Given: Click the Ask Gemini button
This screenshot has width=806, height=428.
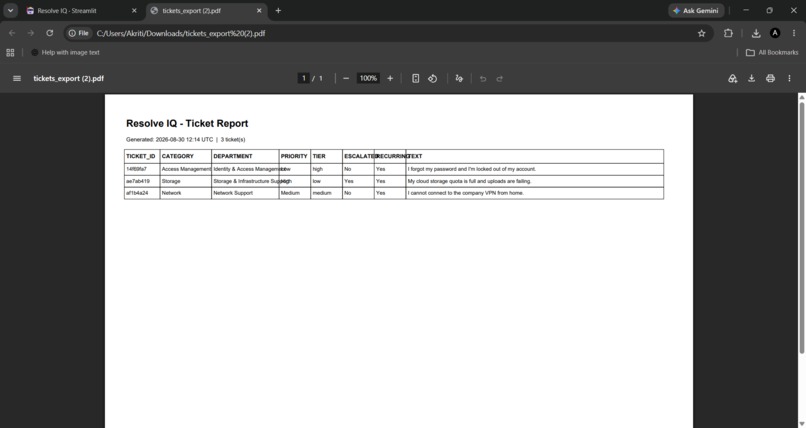Looking at the screenshot, I should pos(696,10).
